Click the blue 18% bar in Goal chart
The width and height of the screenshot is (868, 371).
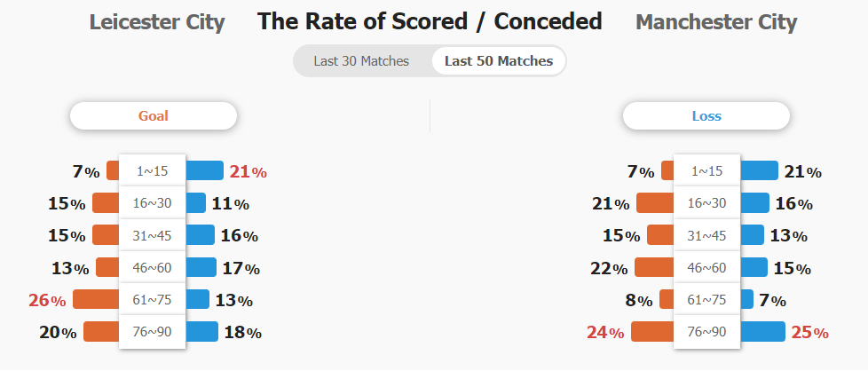pos(202,331)
